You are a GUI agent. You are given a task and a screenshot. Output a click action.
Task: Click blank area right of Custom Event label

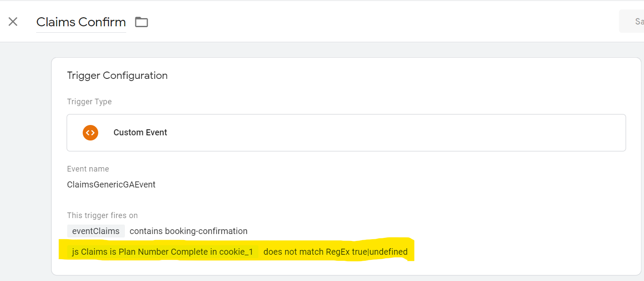pyautogui.click(x=388, y=133)
